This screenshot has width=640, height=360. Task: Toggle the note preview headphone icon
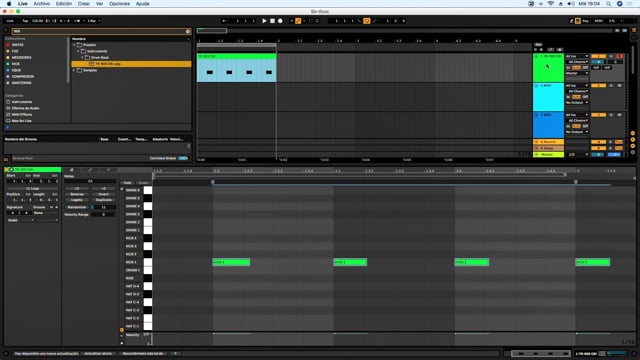pos(122,189)
